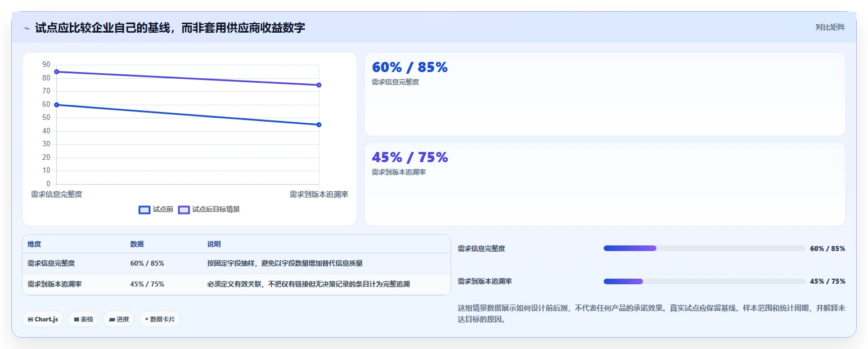Click the 维度 column header
The image size is (868, 349).
point(34,244)
